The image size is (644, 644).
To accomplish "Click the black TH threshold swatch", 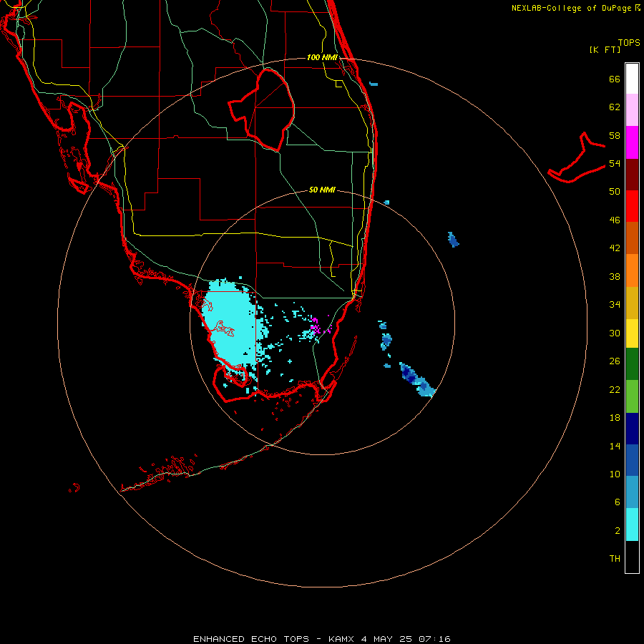I will 632,557.
